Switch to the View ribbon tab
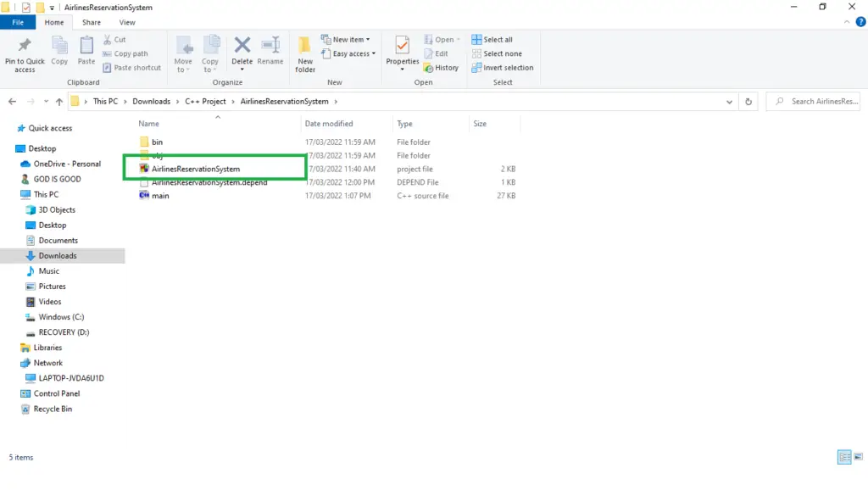 (127, 23)
